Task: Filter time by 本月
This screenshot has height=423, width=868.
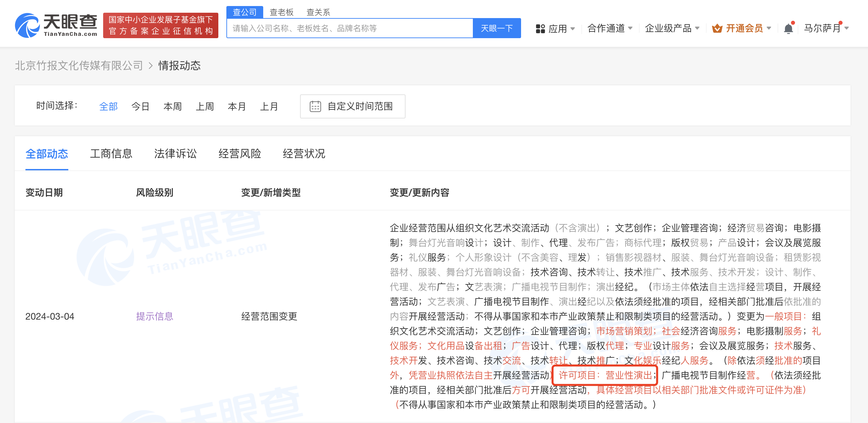Action: point(237,106)
